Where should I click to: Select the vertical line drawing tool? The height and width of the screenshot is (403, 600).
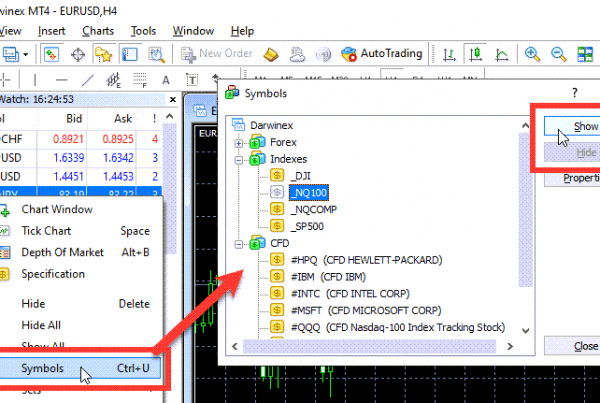click(35, 80)
